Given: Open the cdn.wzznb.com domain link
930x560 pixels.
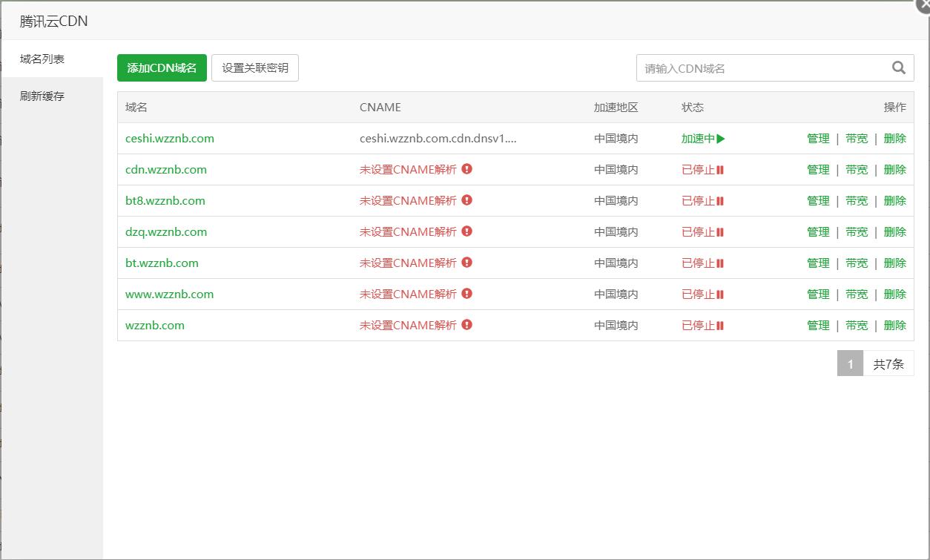Looking at the screenshot, I should [x=166, y=170].
